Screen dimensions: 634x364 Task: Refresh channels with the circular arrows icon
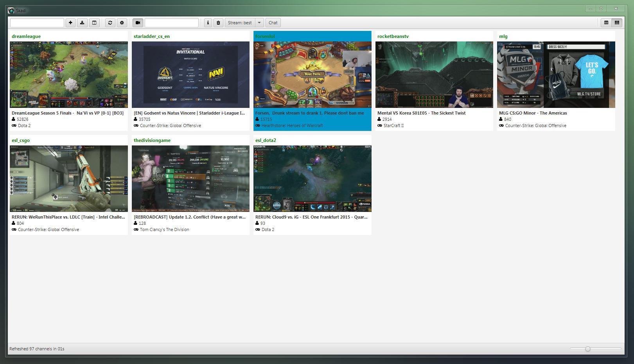pos(110,23)
